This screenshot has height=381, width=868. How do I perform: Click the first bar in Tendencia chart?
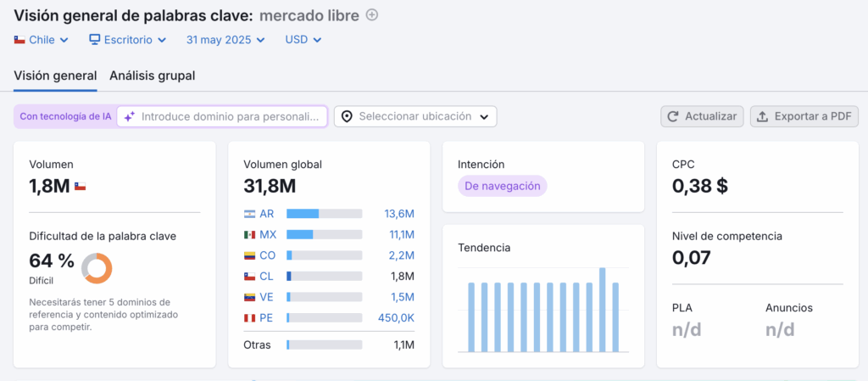point(471,317)
